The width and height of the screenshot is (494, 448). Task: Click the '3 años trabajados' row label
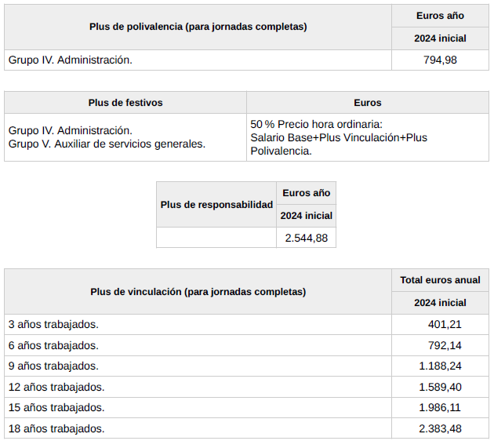[x=53, y=325]
